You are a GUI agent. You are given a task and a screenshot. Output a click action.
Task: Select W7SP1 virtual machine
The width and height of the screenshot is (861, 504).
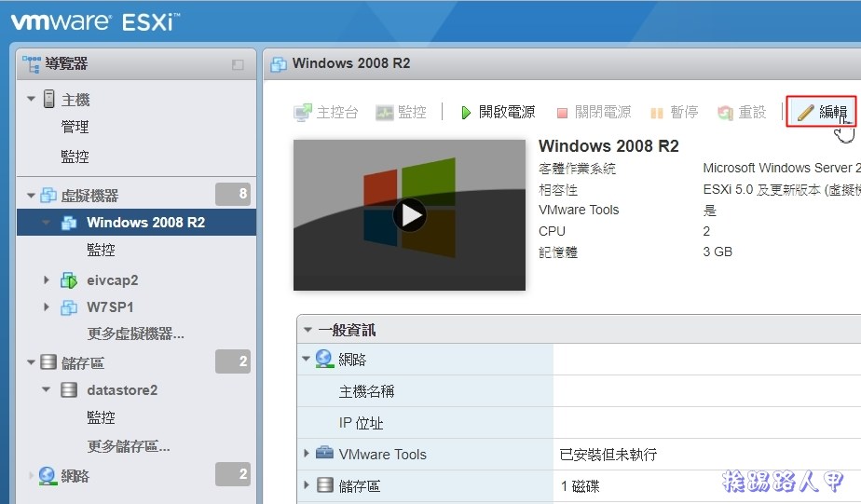[110, 307]
